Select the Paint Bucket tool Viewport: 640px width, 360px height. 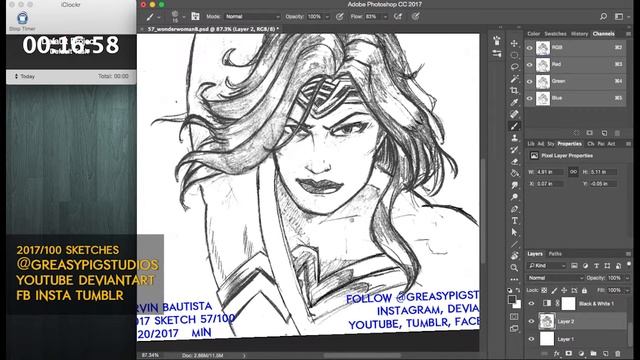[514, 173]
